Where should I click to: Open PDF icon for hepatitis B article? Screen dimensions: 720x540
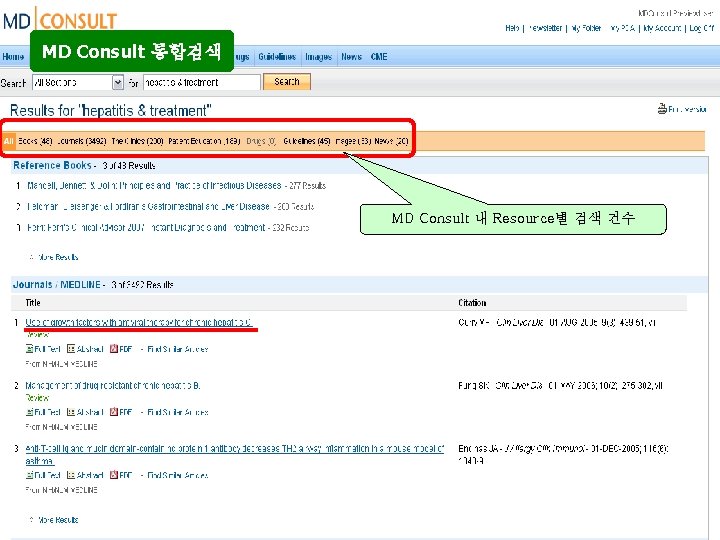pyautogui.click(x=114, y=412)
